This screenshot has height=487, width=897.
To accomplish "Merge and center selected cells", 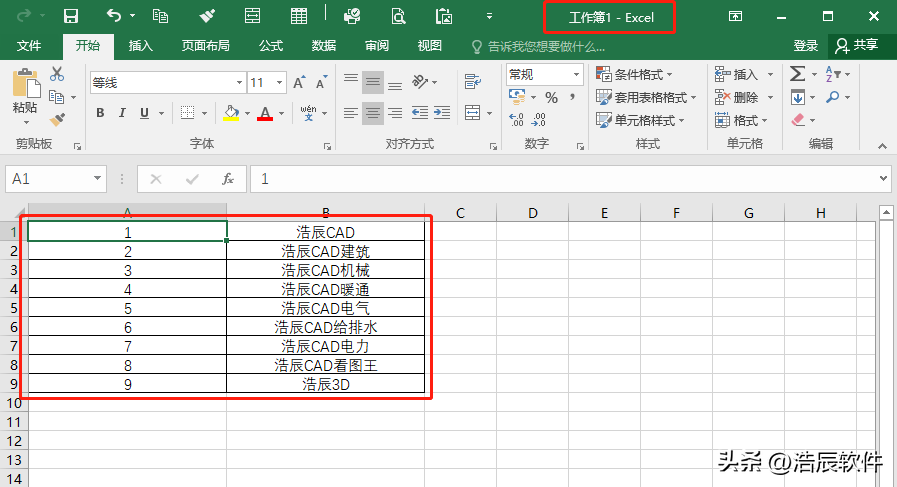I will point(473,113).
